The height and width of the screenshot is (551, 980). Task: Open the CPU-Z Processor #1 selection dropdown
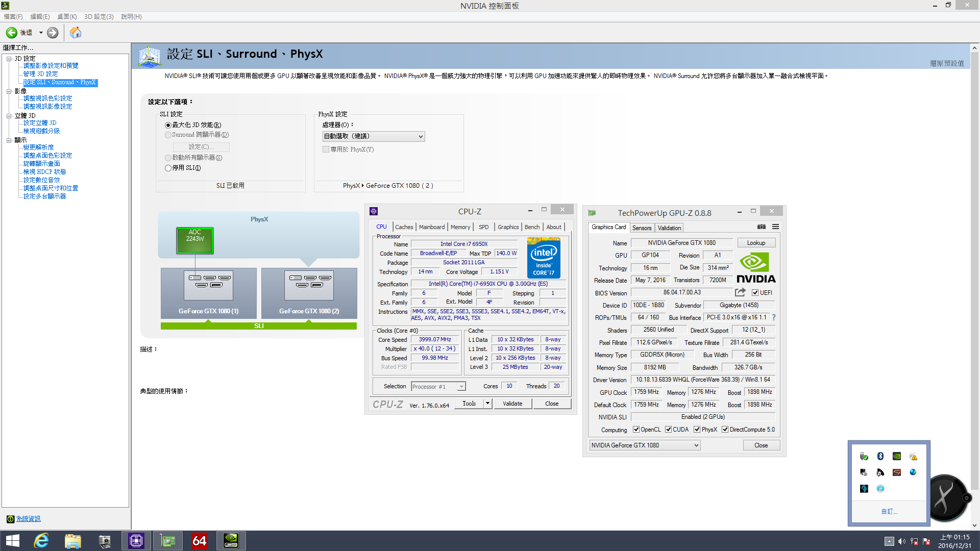point(438,387)
